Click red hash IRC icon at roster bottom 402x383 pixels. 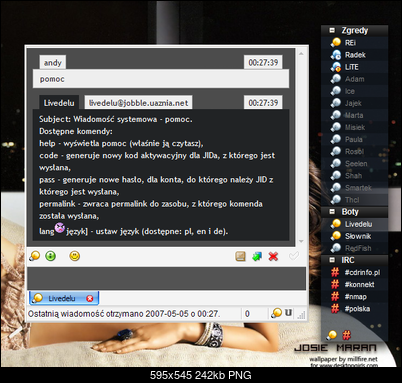click(347, 334)
